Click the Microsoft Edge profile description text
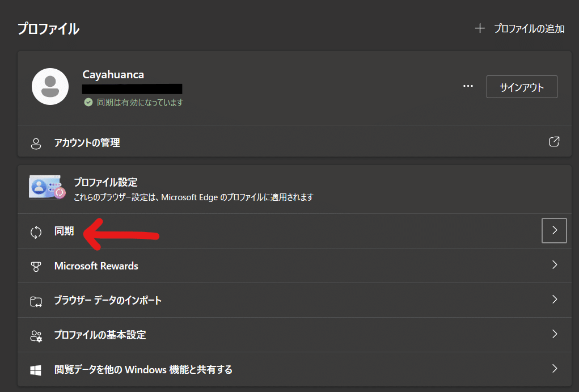This screenshot has width=579, height=392. pos(193,197)
